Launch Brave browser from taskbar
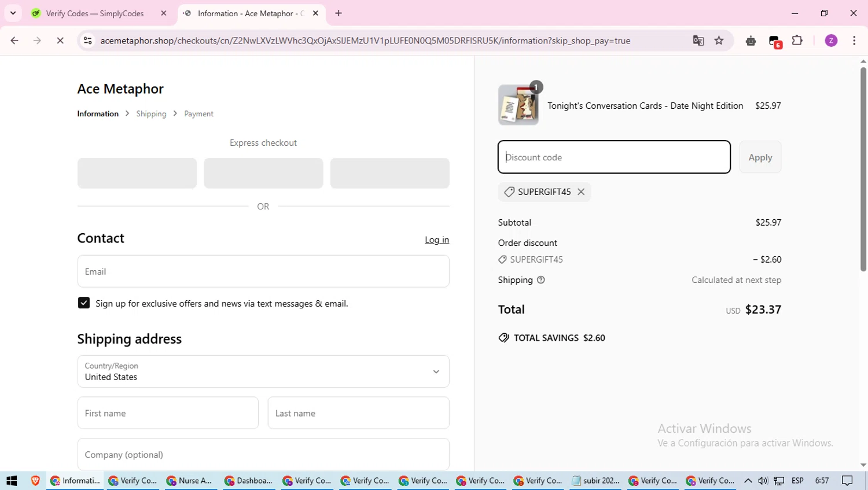The width and height of the screenshot is (868, 490). click(35, 481)
